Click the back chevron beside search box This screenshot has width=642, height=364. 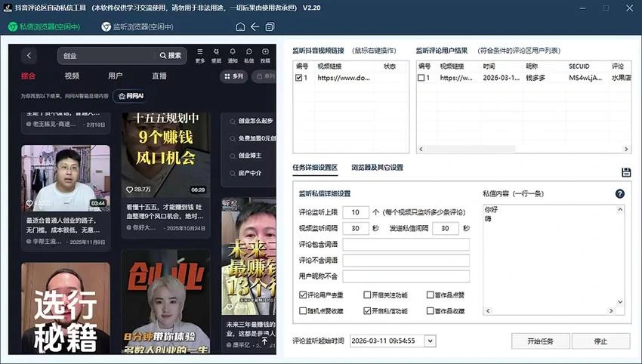coord(29,56)
